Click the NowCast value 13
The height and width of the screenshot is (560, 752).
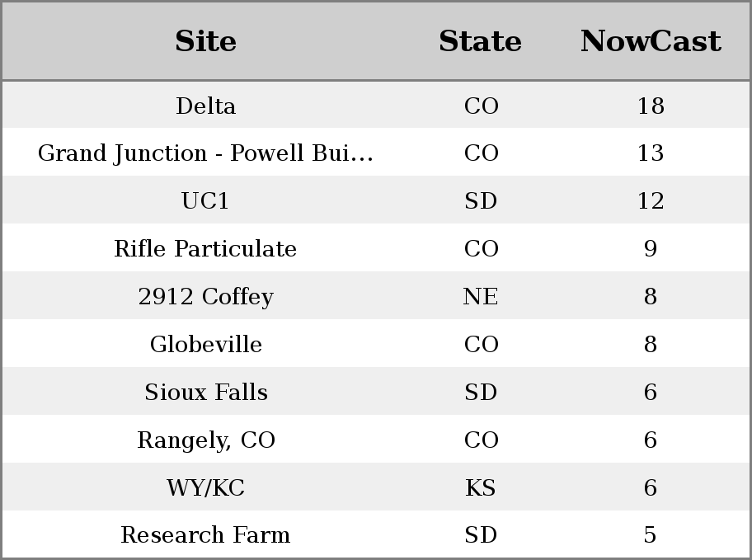tap(651, 153)
